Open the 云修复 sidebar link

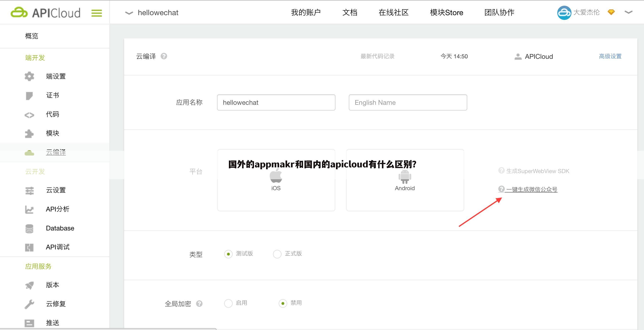click(56, 304)
